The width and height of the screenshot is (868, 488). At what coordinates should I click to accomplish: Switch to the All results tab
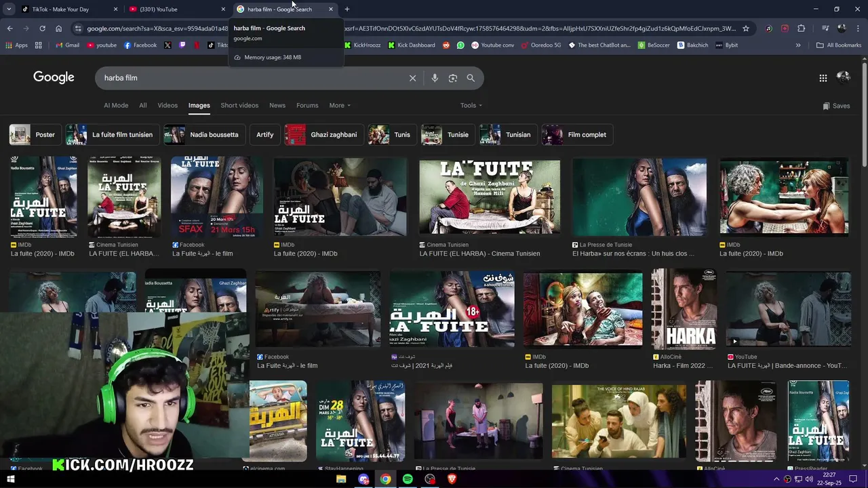pos(143,105)
